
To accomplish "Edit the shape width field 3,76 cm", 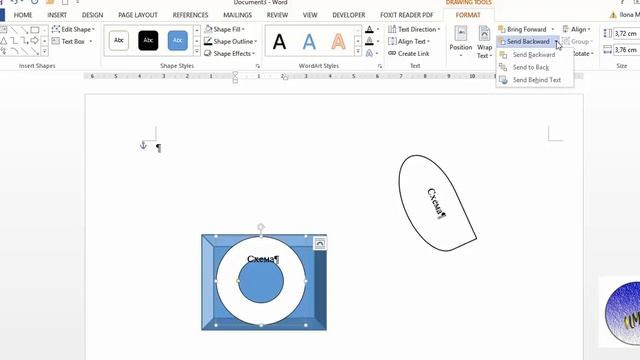I will pos(627,50).
